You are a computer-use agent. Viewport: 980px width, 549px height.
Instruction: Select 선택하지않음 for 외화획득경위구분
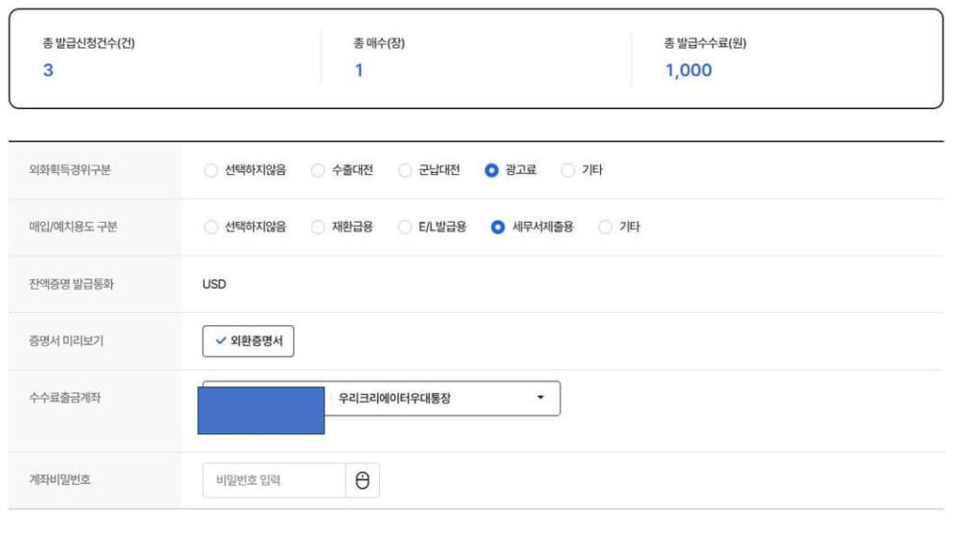(212, 170)
